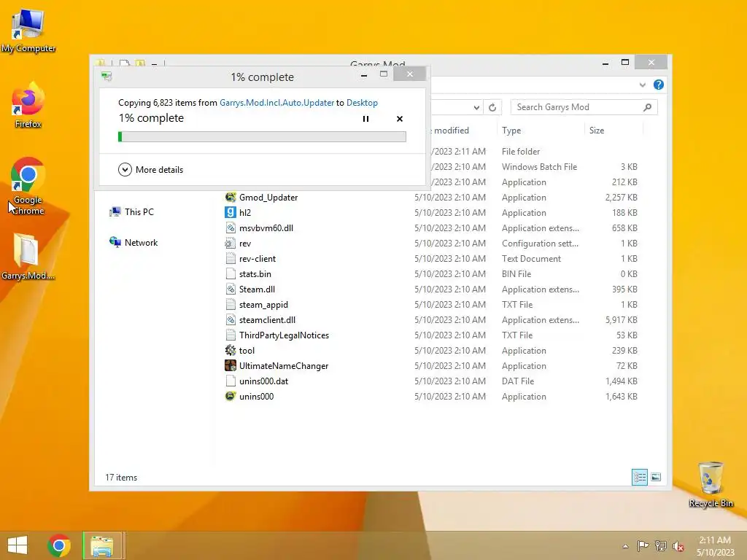Focus the Search Garrys Mod field
This screenshot has height=560, width=747.
coord(584,107)
